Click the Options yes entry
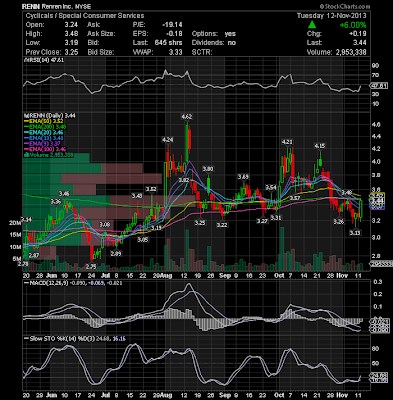The width and height of the screenshot is (393, 400). coord(214,34)
